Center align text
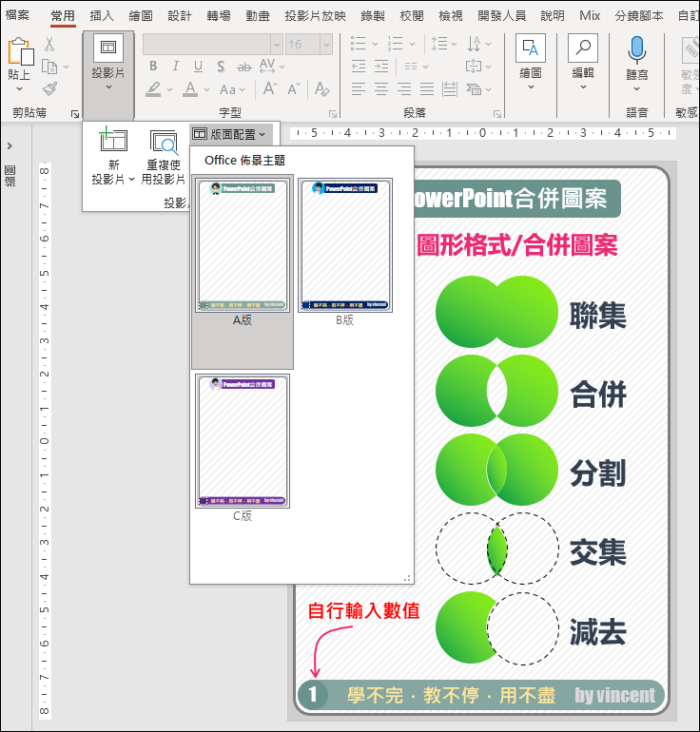 [x=381, y=88]
